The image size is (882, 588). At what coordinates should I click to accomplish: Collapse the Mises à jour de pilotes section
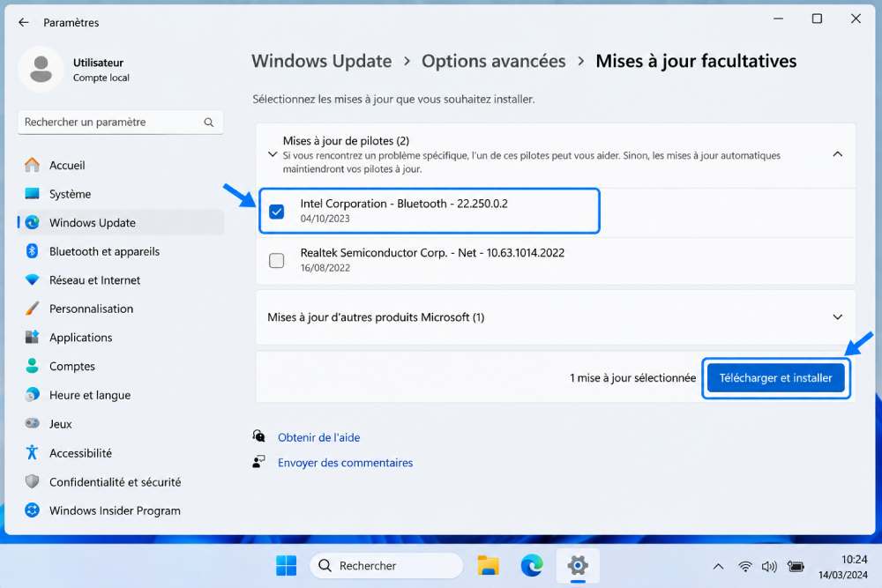837,154
